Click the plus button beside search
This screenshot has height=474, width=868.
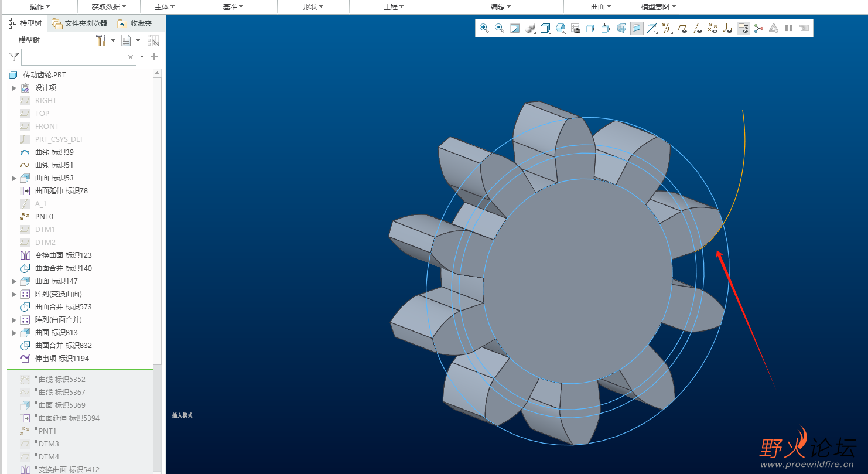pyautogui.click(x=155, y=57)
